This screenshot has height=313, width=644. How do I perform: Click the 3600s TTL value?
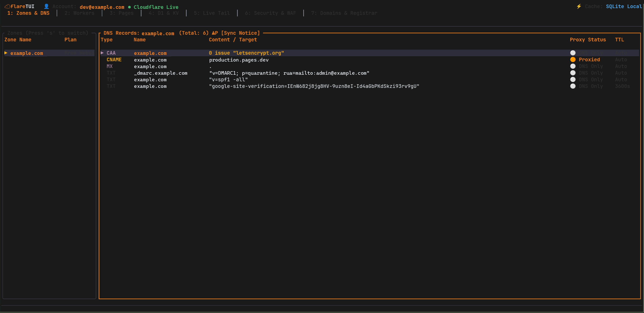point(622,86)
